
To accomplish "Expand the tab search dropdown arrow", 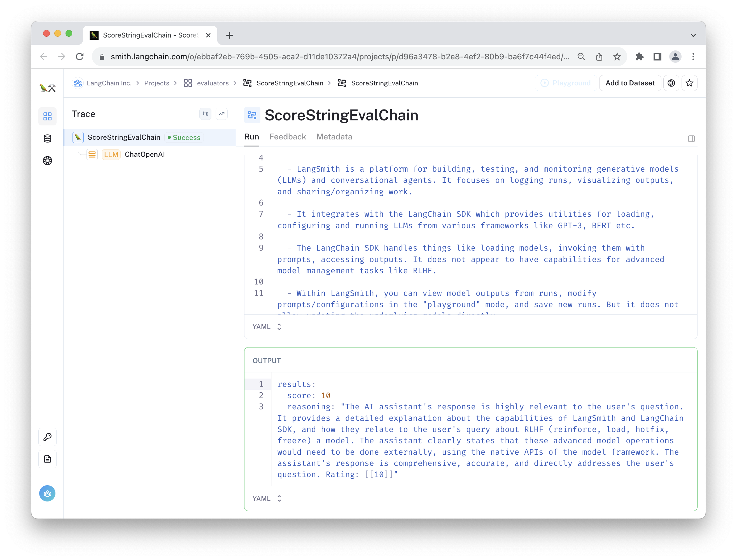I will point(693,35).
